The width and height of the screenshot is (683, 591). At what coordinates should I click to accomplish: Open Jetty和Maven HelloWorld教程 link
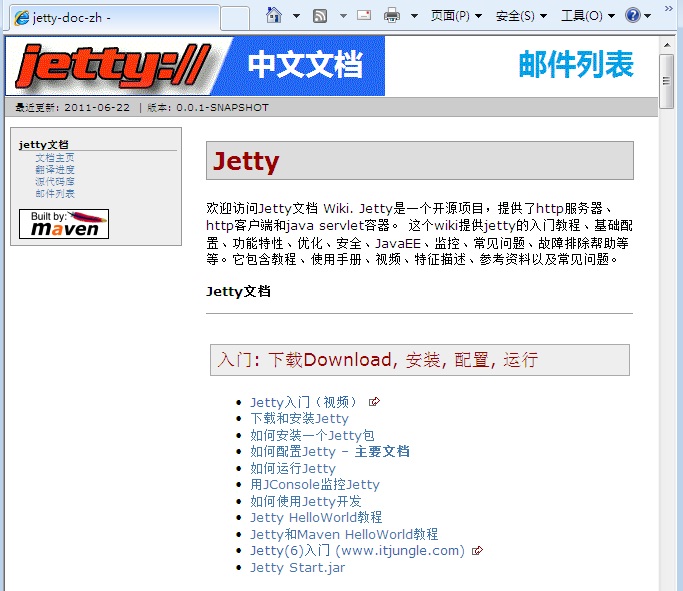click(x=344, y=534)
